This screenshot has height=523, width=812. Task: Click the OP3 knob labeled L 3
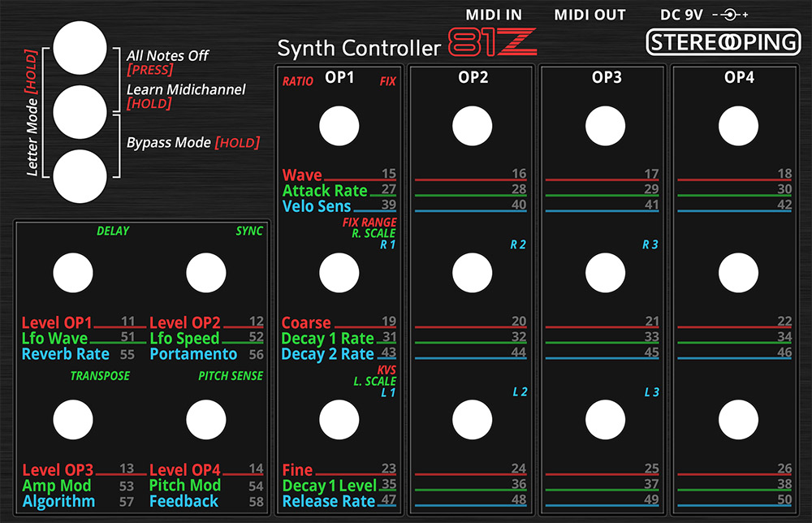(606, 419)
